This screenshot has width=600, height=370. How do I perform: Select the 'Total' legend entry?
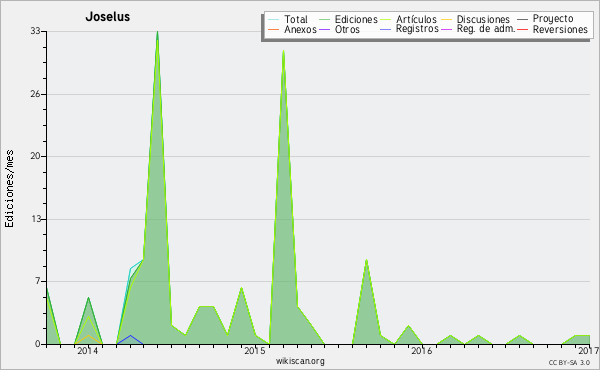(296, 19)
